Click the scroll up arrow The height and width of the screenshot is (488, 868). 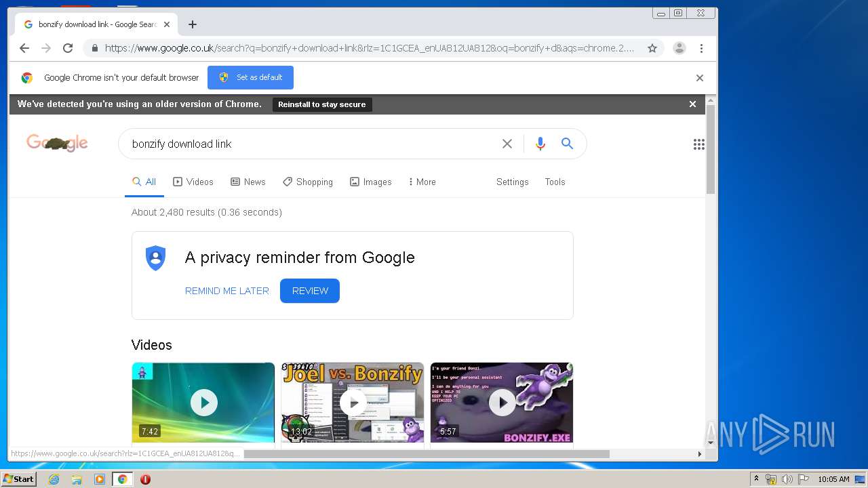711,100
